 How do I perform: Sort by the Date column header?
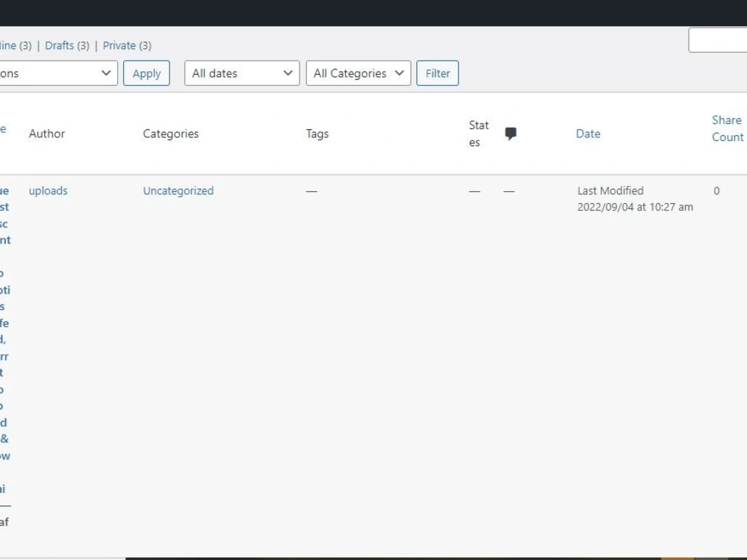[588, 134]
